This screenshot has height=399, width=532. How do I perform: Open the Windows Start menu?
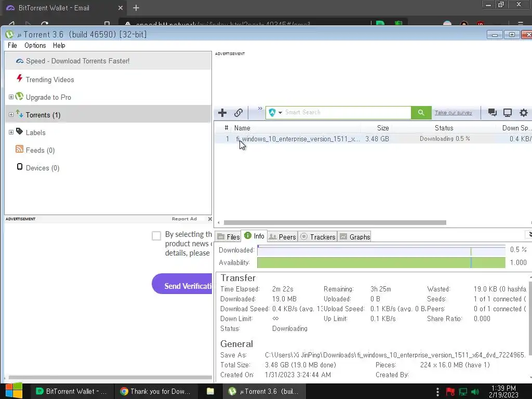pyautogui.click(x=14, y=391)
